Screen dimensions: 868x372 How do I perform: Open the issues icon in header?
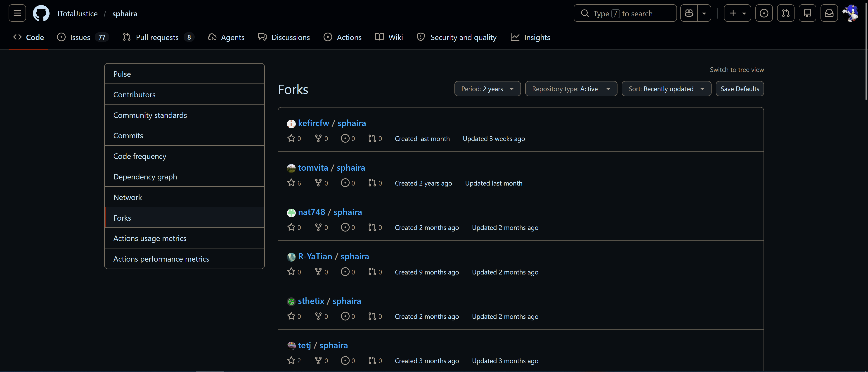coord(764,13)
